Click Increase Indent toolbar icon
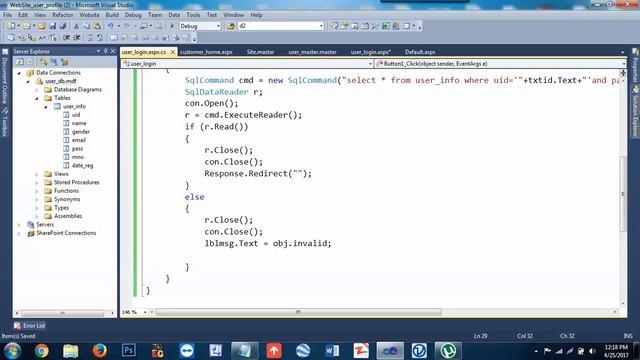This screenshot has width=640, height=360. tap(76, 38)
